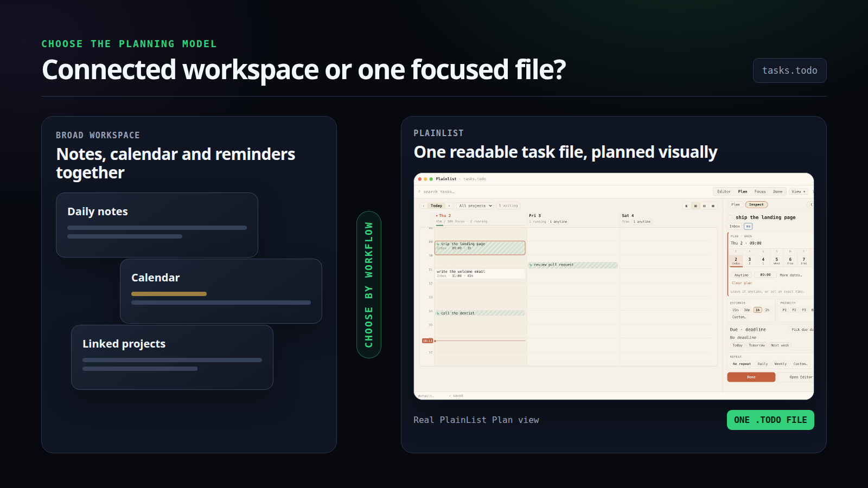Switch to the Done tab in toolbar

[x=778, y=191]
